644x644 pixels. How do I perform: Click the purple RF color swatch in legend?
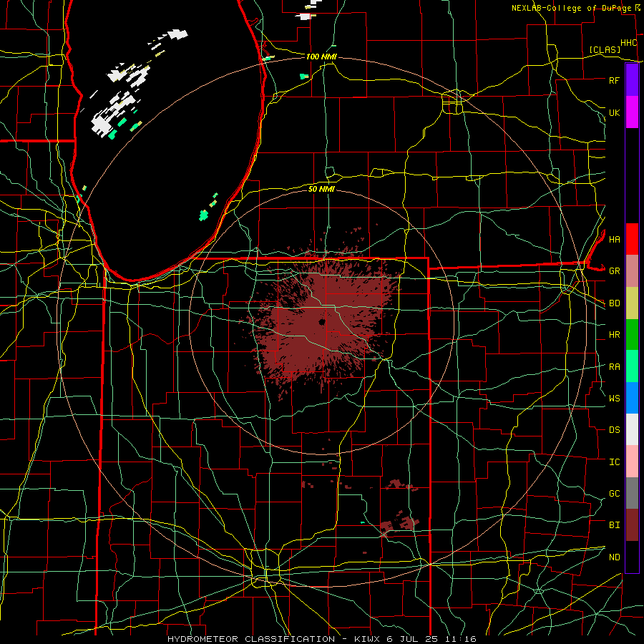point(632,80)
